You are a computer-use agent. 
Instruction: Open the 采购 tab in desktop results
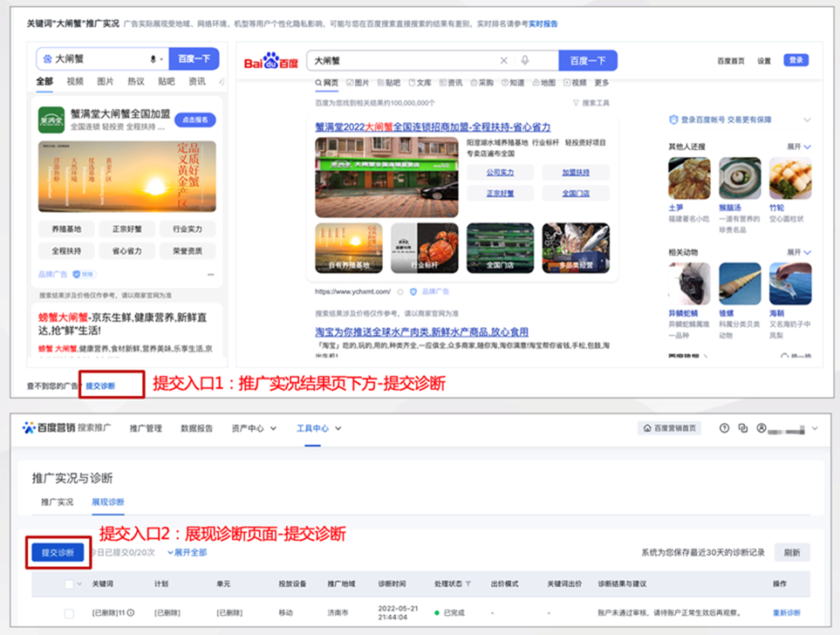pyautogui.click(x=481, y=83)
